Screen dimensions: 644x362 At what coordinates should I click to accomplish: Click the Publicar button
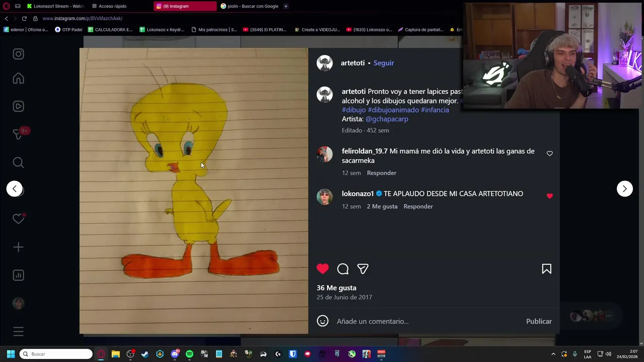click(x=539, y=321)
